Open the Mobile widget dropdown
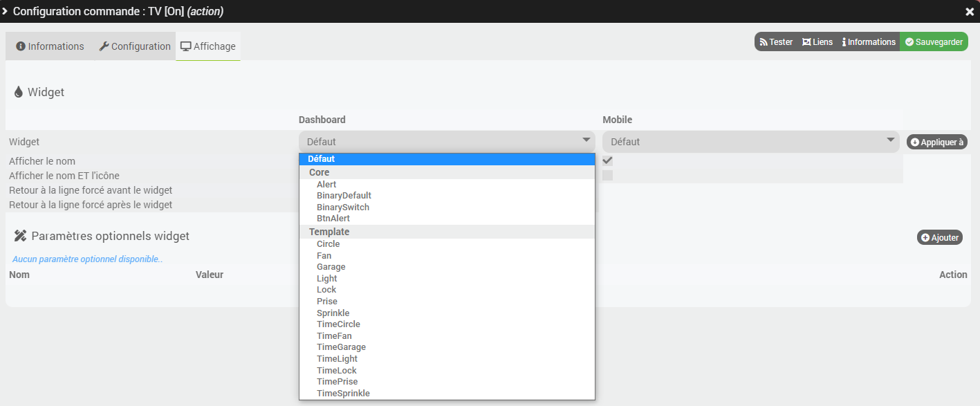 click(x=750, y=141)
